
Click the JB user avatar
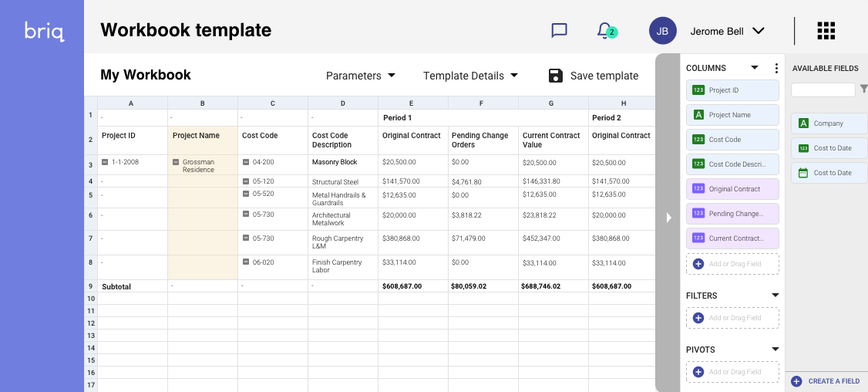point(662,31)
